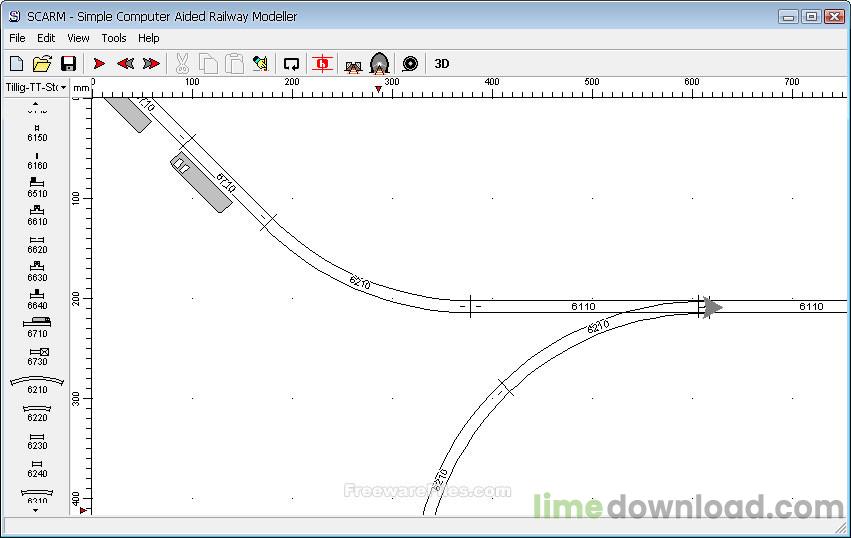Open the View menu

(x=78, y=38)
